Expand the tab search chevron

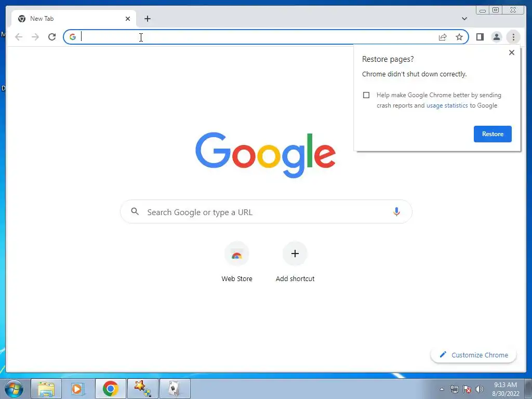point(464,19)
